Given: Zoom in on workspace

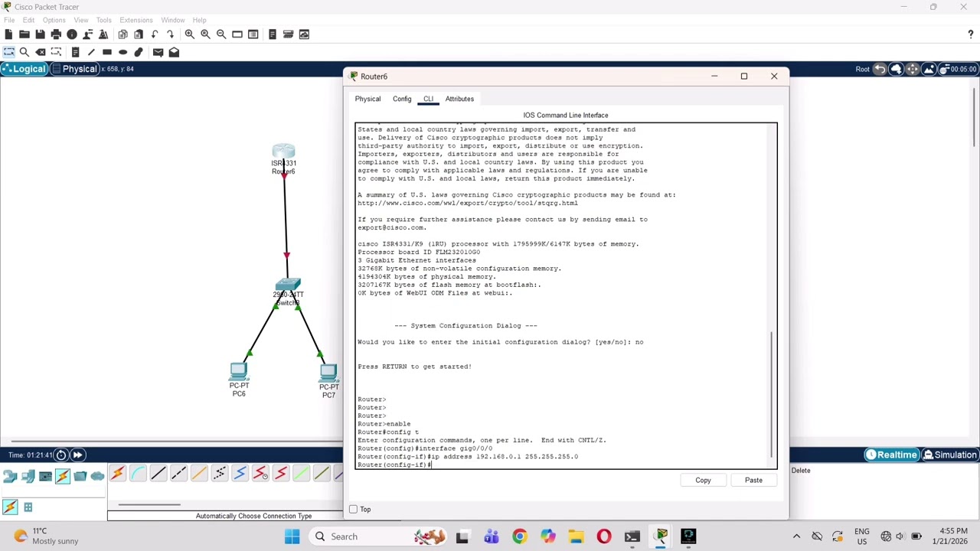Looking at the screenshot, I should point(189,34).
